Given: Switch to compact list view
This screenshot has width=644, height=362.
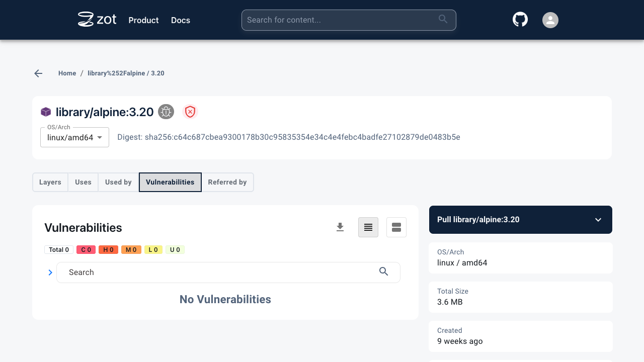Looking at the screenshot, I should [368, 227].
